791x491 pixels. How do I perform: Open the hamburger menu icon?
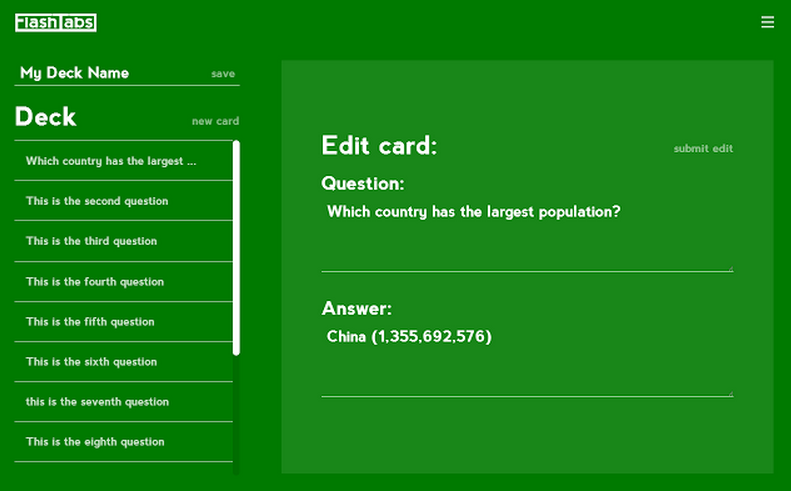pyautogui.click(x=767, y=22)
